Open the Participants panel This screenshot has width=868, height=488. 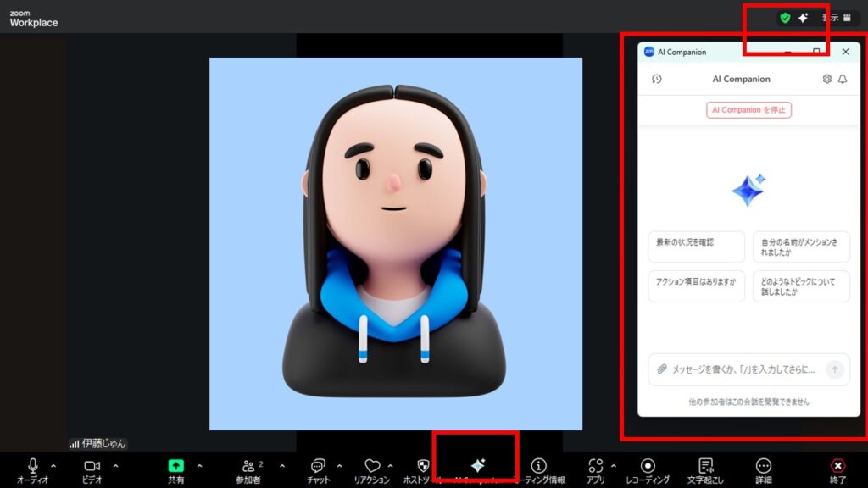248,466
